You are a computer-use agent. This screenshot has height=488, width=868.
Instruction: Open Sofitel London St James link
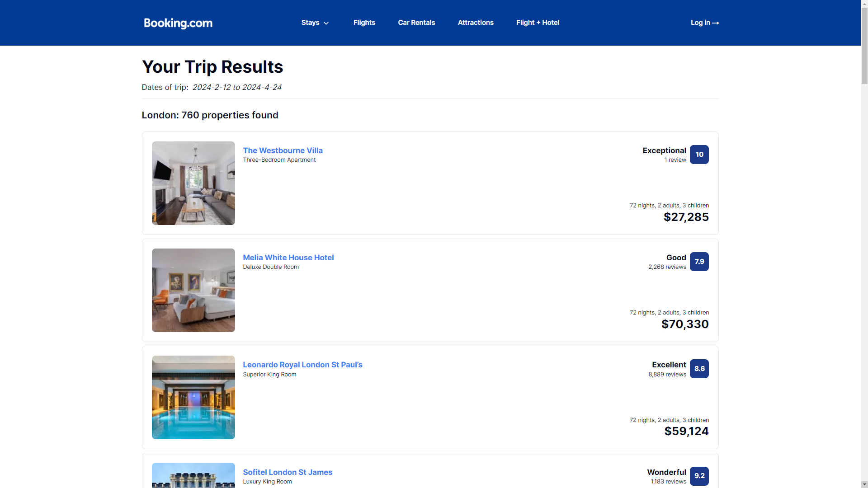click(x=288, y=472)
